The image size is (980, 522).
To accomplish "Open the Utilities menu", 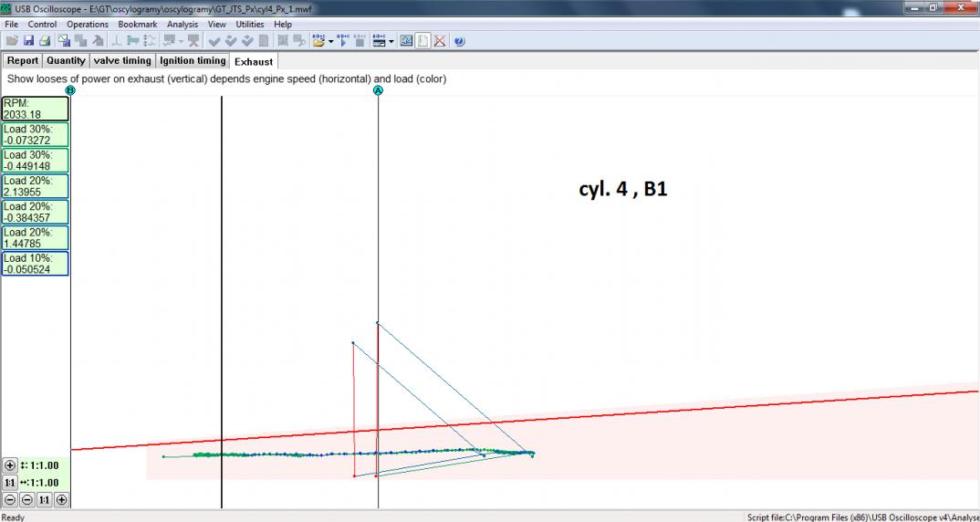I will click(250, 25).
